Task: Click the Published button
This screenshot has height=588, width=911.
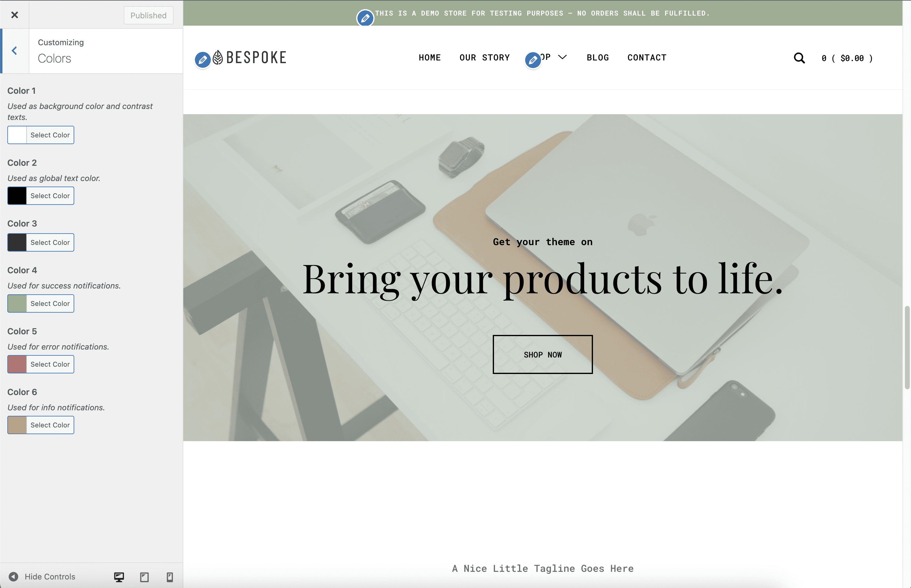Action: 148,15
